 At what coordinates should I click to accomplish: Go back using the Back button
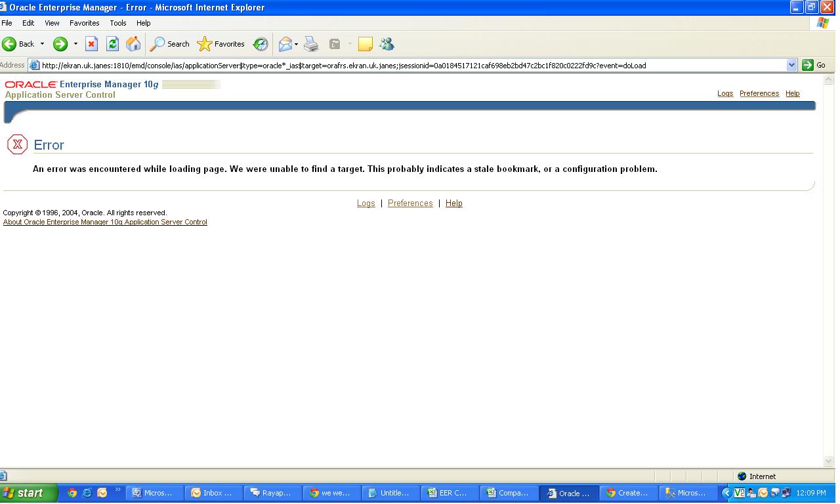pos(18,44)
